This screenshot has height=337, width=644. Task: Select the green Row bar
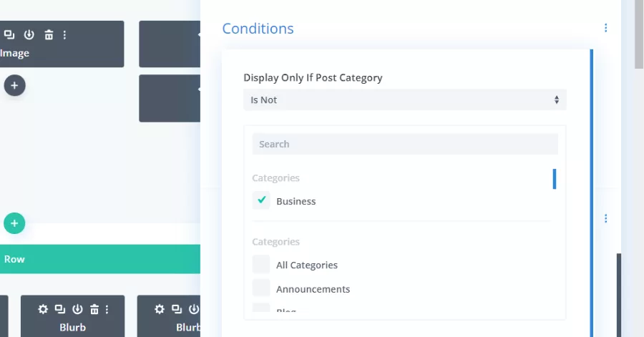coord(100,259)
